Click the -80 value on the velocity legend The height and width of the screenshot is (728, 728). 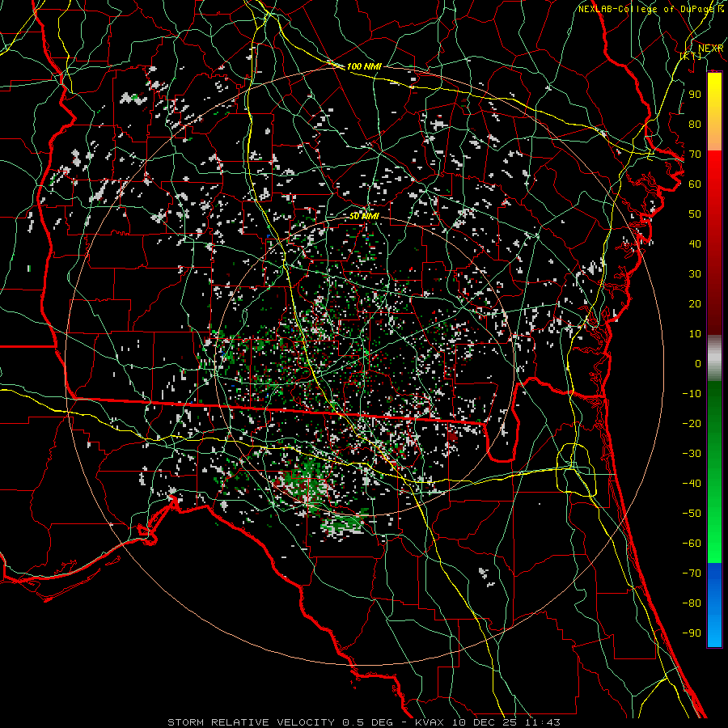click(692, 603)
